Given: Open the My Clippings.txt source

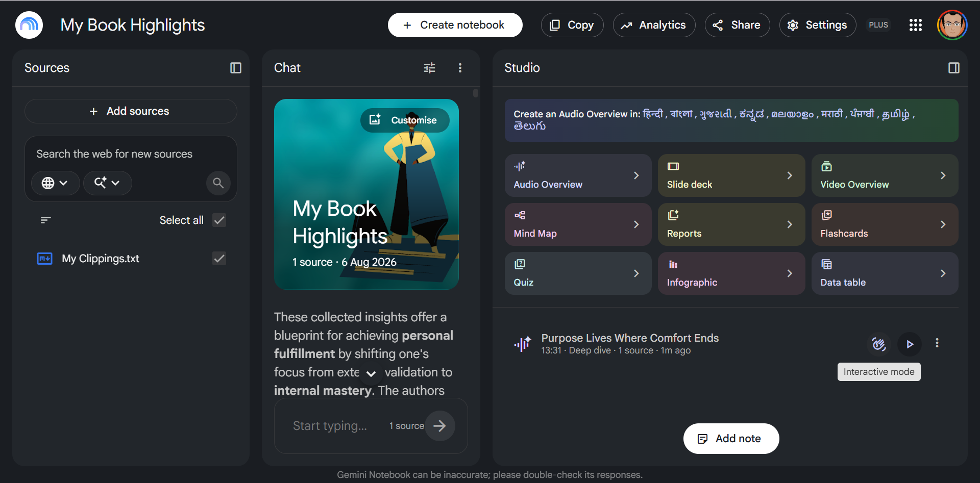Looking at the screenshot, I should (101, 259).
